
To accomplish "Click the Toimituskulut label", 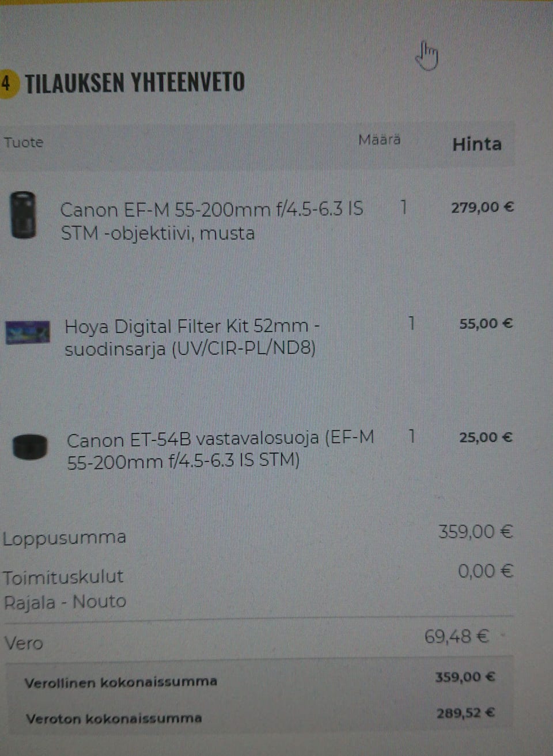I will pos(63,577).
